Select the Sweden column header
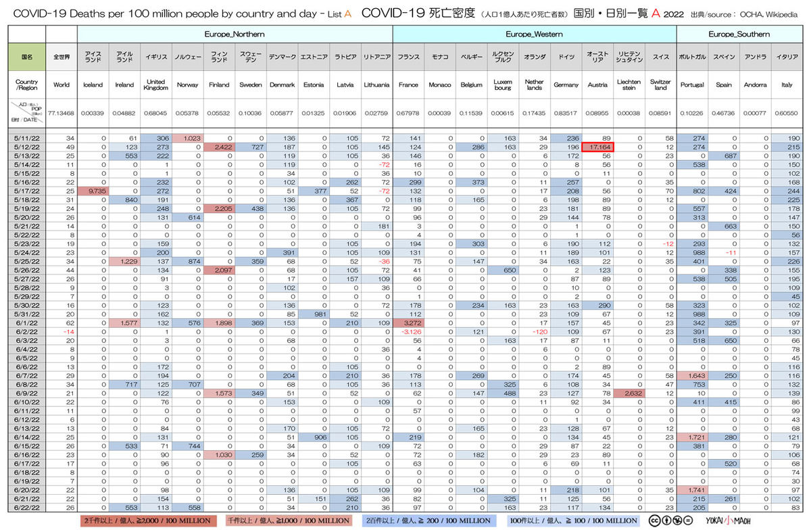The height and width of the screenshot is (532, 811). (250, 86)
